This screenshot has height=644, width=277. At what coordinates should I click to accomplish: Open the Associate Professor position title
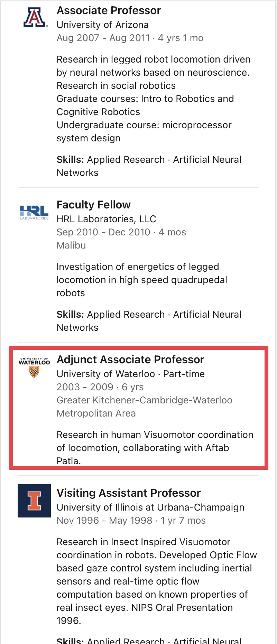click(109, 11)
